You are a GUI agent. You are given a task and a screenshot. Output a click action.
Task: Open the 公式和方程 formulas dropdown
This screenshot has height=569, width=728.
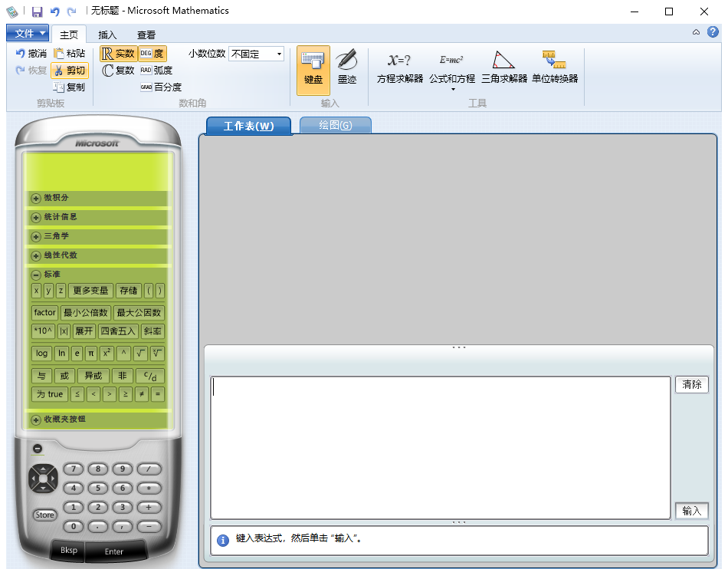[452, 70]
